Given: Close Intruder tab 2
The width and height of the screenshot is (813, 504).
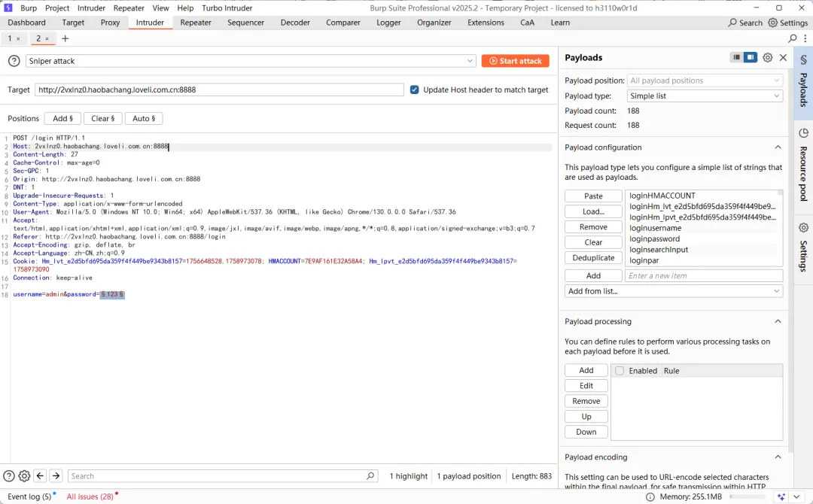Looking at the screenshot, I should coord(47,39).
